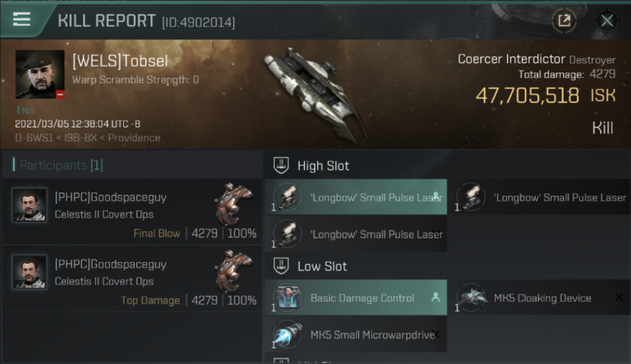Click the Basic Damage Control module icon
631x364 pixels.
point(288,298)
